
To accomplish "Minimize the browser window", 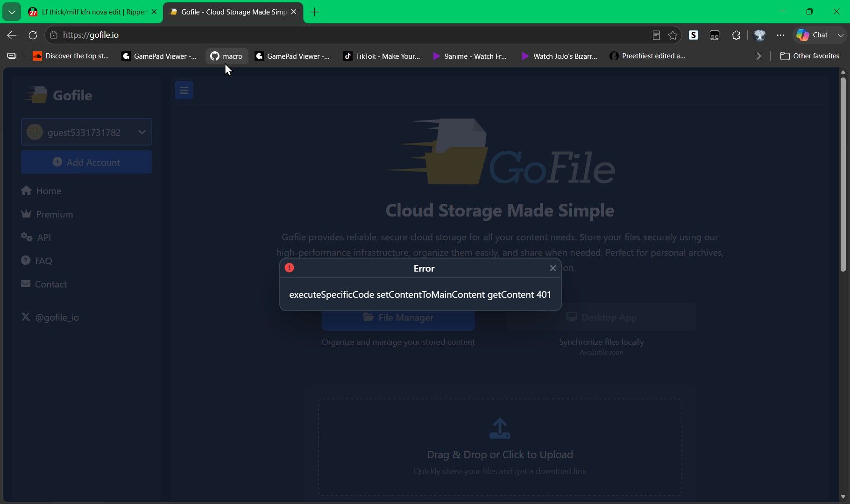I will 783,11.
